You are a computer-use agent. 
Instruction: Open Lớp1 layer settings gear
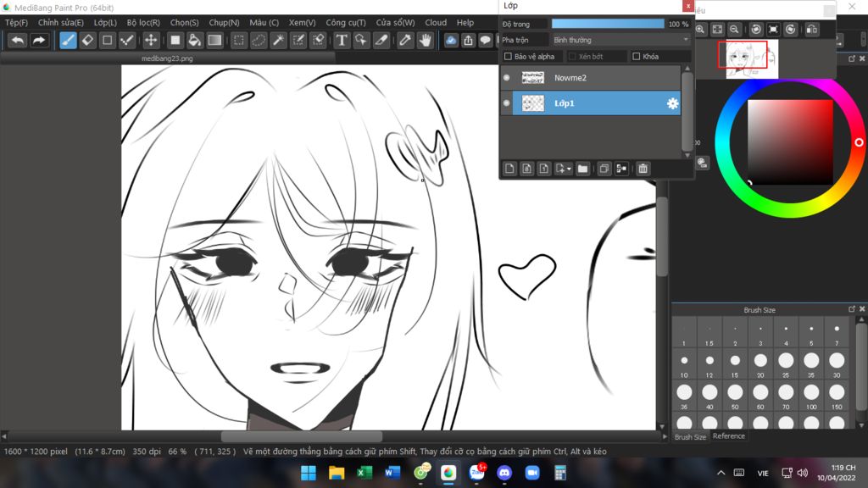tap(672, 103)
